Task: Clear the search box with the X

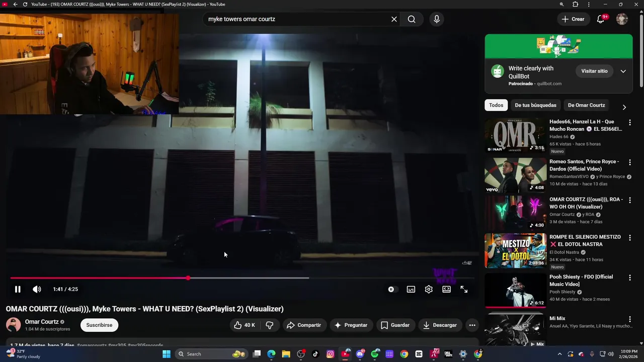Action: coord(394,19)
